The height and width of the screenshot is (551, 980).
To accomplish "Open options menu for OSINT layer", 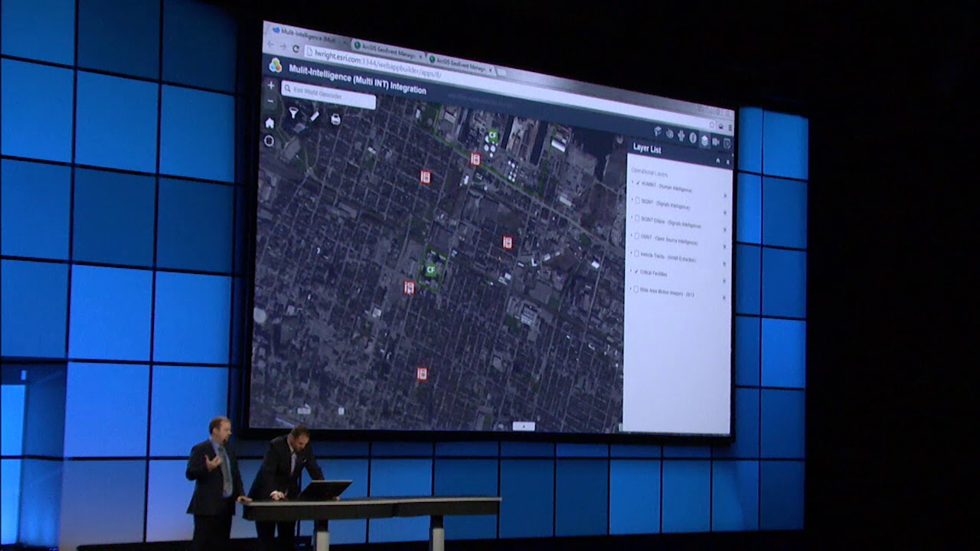I will (x=724, y=246).
